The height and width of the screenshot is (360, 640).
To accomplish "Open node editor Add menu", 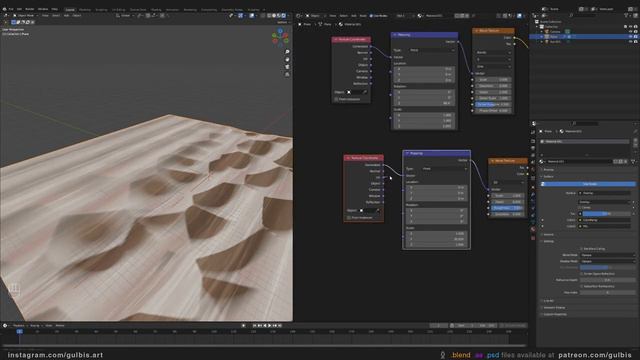I will tap(353, 16).
